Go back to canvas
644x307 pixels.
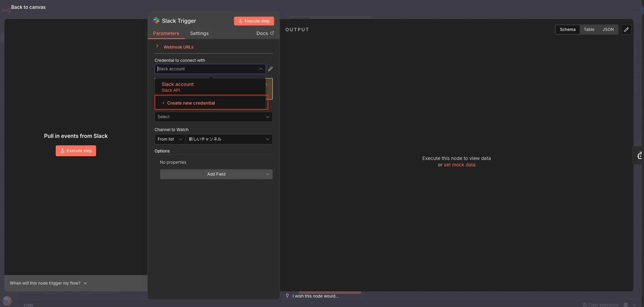tap(28, 7)
